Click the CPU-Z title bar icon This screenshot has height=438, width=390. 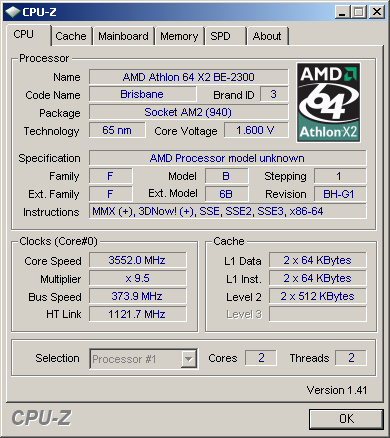point(13,12)
